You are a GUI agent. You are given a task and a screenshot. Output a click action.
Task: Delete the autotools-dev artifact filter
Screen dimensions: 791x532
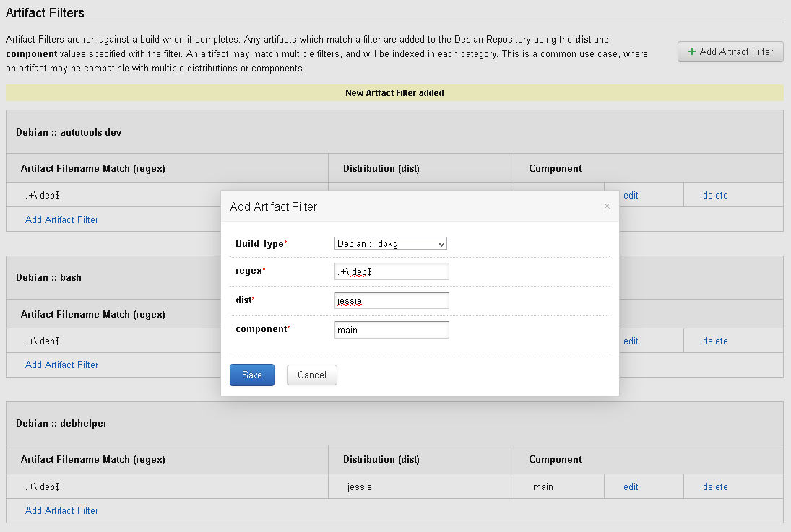(715, 195)
